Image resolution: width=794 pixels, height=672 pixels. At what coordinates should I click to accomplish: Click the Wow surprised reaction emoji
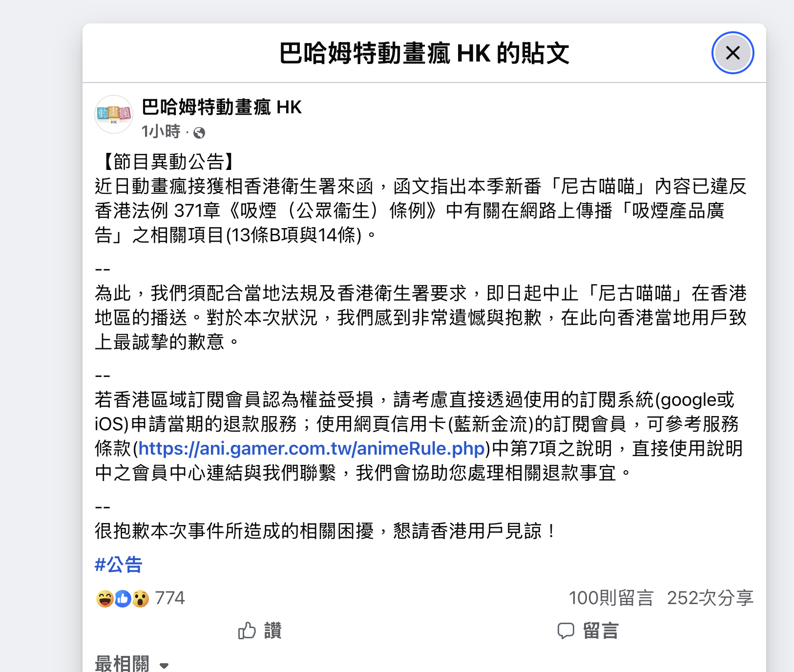[140, 599]
